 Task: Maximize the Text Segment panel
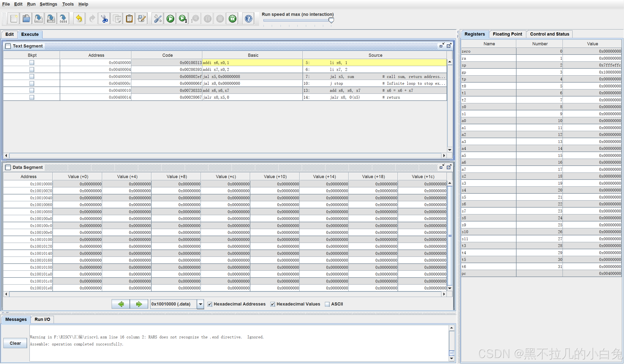coord(449,46)
